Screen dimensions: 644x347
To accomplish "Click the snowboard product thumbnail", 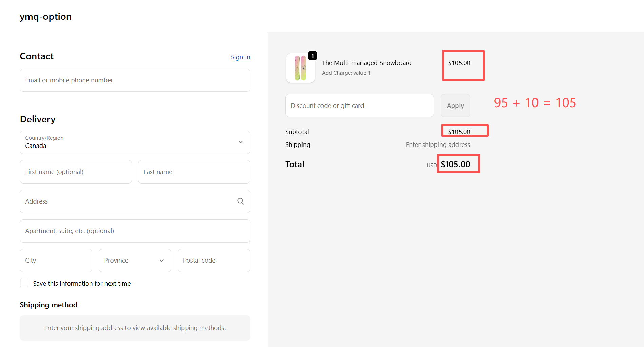I will 300,68.
